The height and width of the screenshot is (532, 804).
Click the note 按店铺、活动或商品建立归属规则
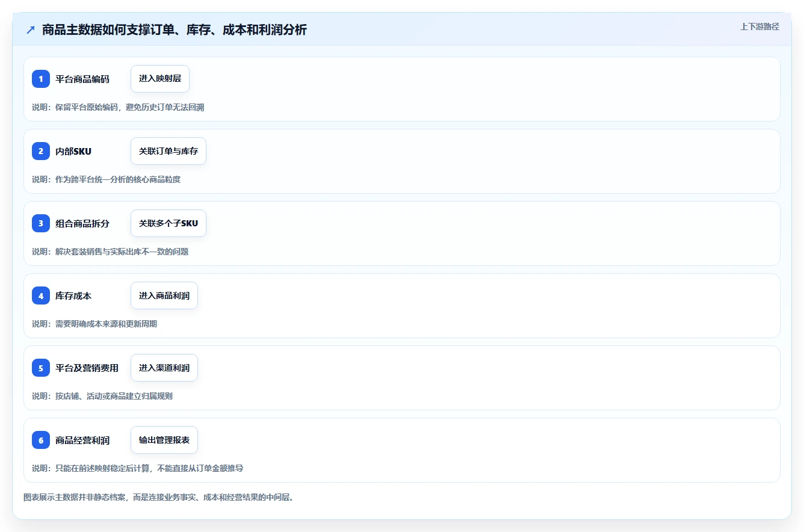tap(114, 396)
